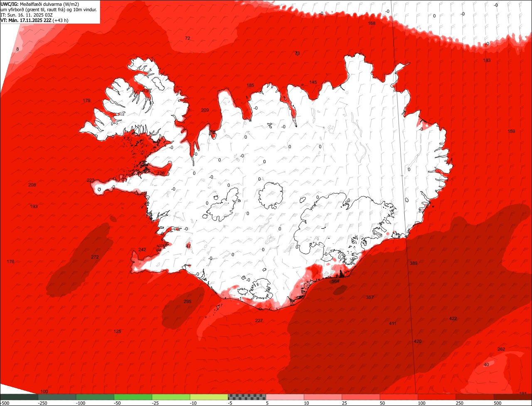This screenshot has width=532, height=406.
Task: Click the map value 159
Action: tap(511, 132)
